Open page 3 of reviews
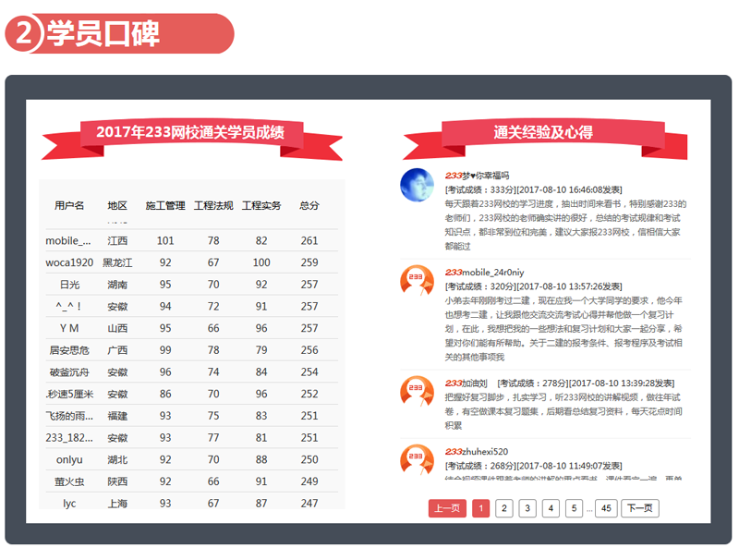Image resolution: width=739 pixels, height=560 pixels. (527, 508)
